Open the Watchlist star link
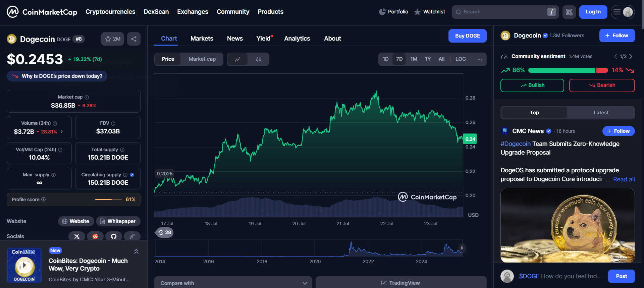This screenshot has width=644, height=288. [x=430, y=12]
